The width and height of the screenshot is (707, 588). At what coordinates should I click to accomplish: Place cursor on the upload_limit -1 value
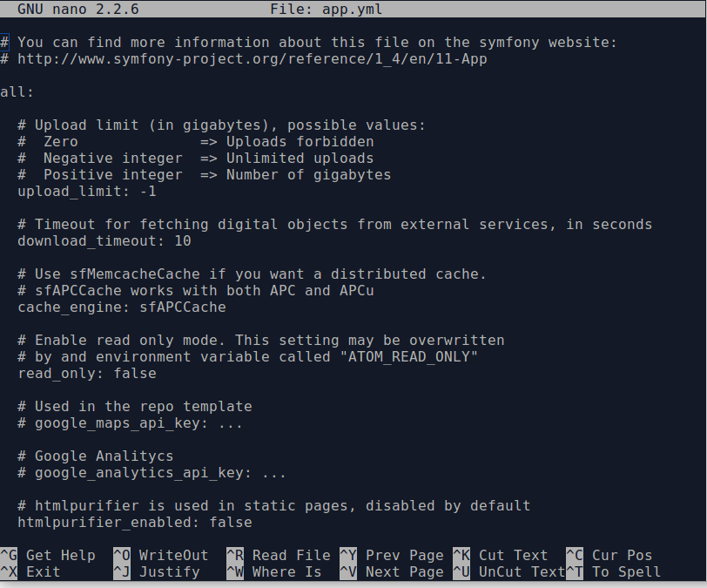148,192
